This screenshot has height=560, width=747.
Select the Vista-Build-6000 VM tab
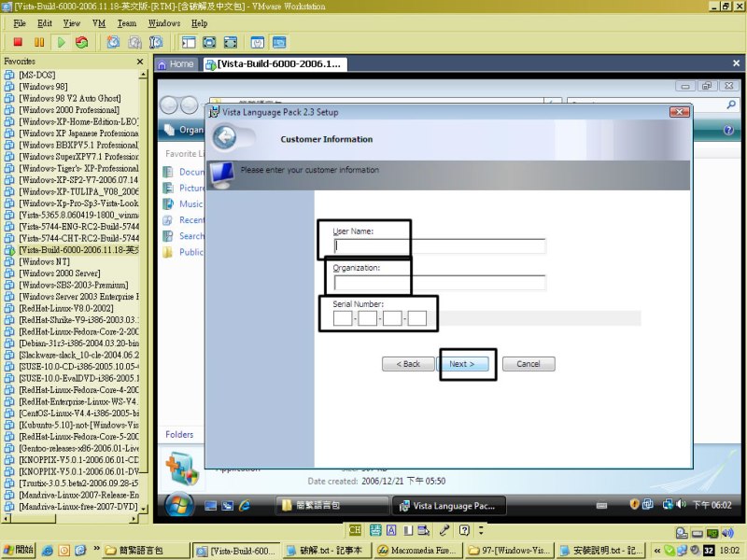pyautogui.click(x=275, y=64)
